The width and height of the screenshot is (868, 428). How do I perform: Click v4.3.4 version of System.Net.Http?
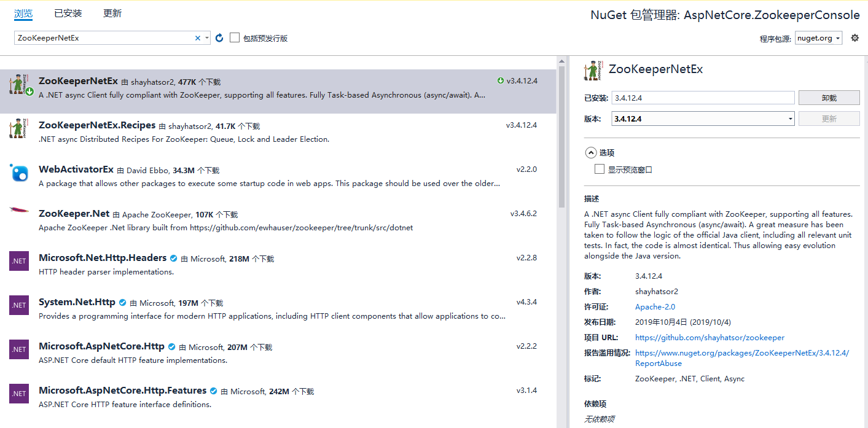click(526, 302)
